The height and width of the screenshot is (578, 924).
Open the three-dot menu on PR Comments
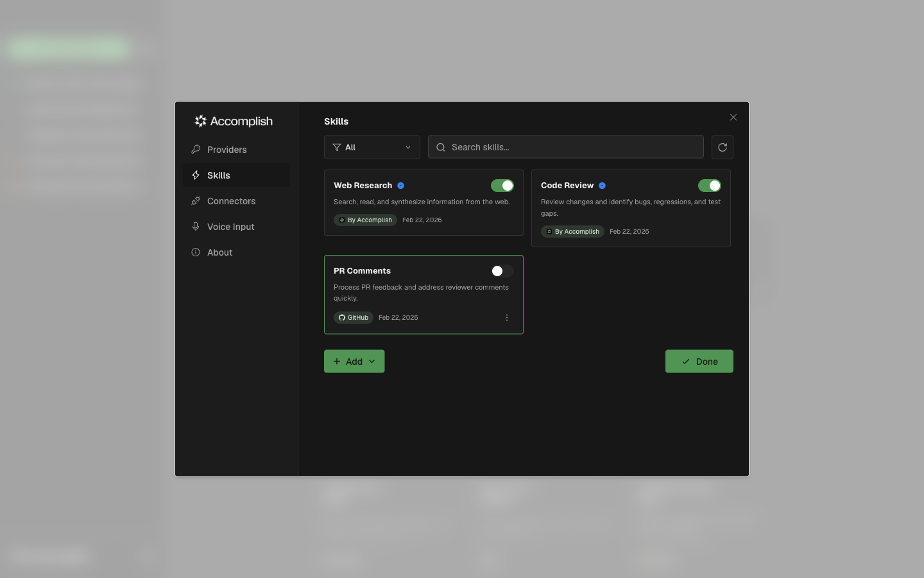507,317
